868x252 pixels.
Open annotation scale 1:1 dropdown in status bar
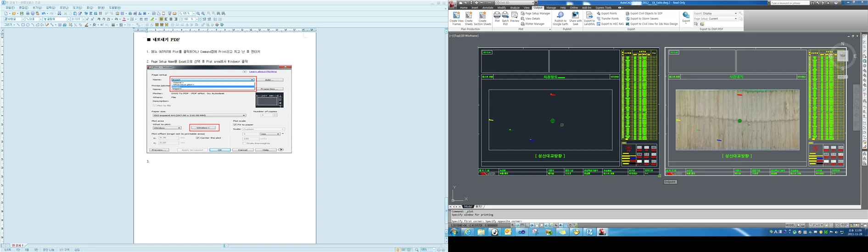(816, 225)
